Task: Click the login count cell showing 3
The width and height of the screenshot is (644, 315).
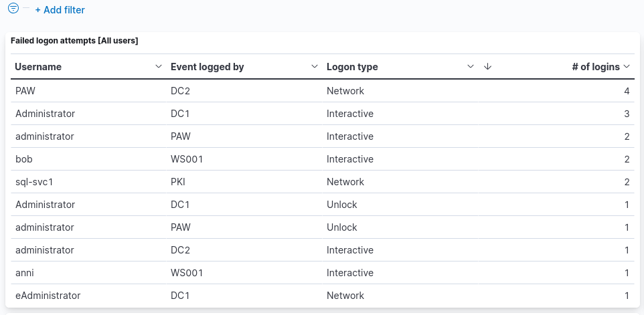Action: (627, 114)
